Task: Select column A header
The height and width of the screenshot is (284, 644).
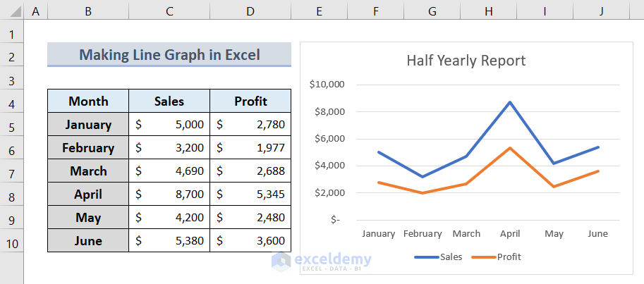Action: point(36,12)
